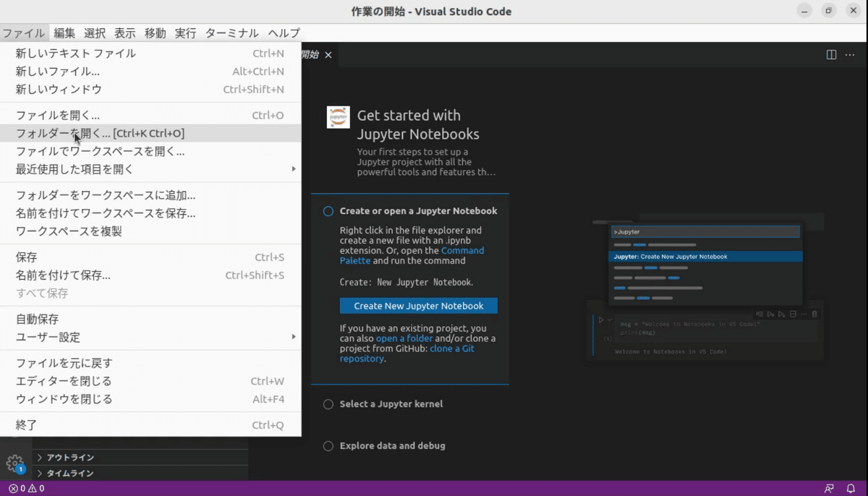Choose ファイルを元に戻す entry
This screenshot has width=868, height=496.
point(150,363)
